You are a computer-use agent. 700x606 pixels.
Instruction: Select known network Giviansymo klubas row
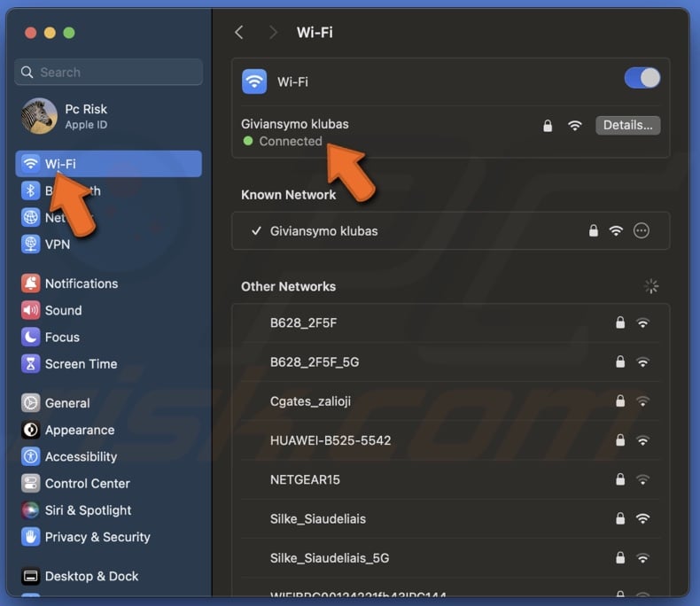(450, 230)
